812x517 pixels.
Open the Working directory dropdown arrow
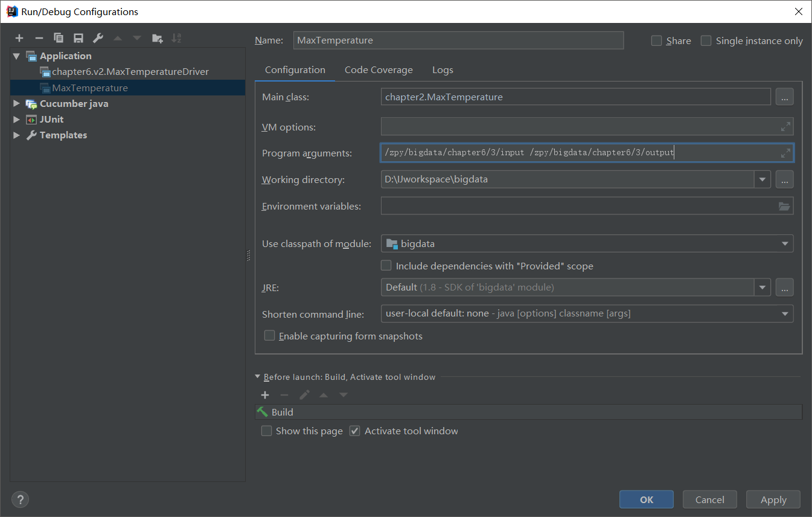pos(762,179)
